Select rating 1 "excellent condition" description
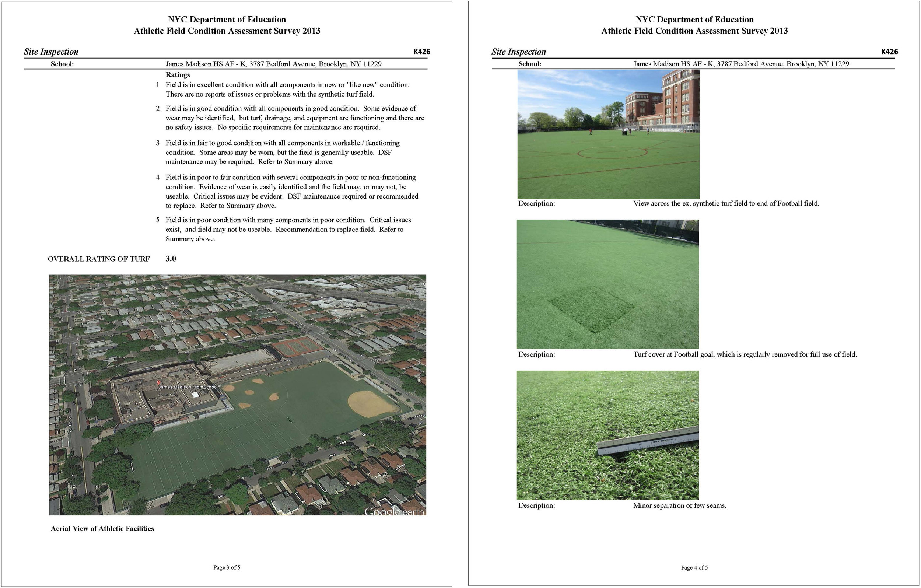The image size is (921, 588). point(287,89)
